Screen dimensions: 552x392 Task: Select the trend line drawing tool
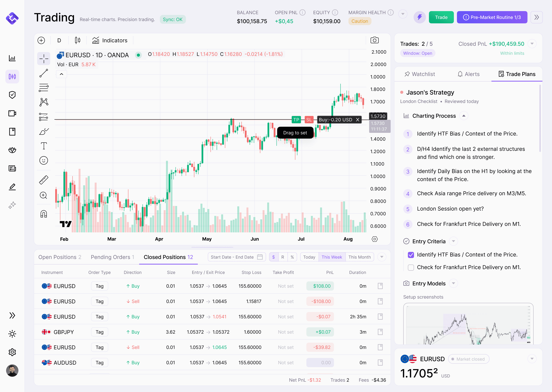click(44, 73)
